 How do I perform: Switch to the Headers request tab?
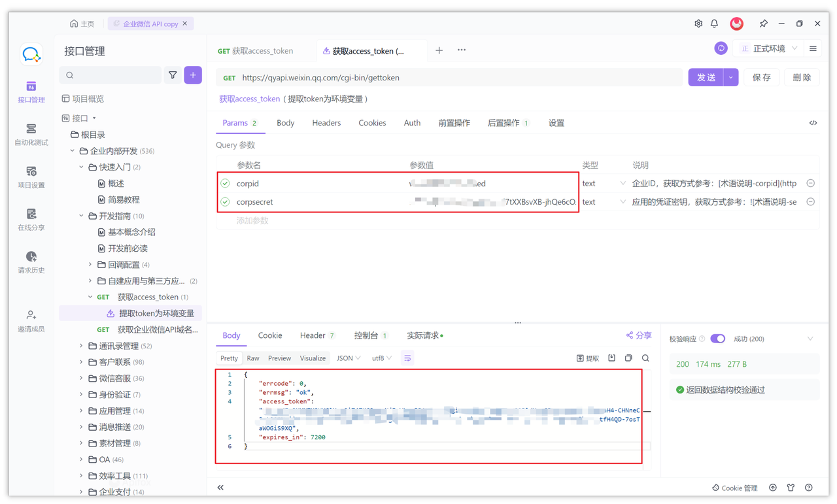[326, 123]
